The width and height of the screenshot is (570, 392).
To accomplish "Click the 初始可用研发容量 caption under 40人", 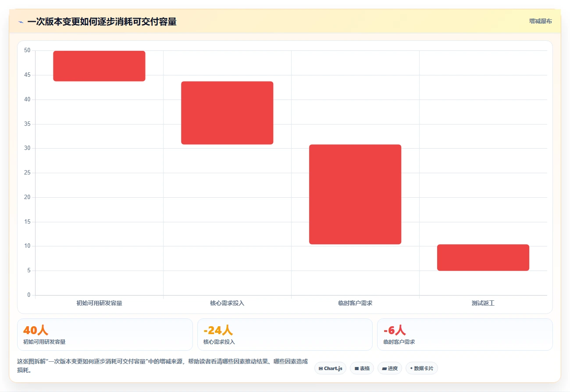I will (x=44, y=342).
